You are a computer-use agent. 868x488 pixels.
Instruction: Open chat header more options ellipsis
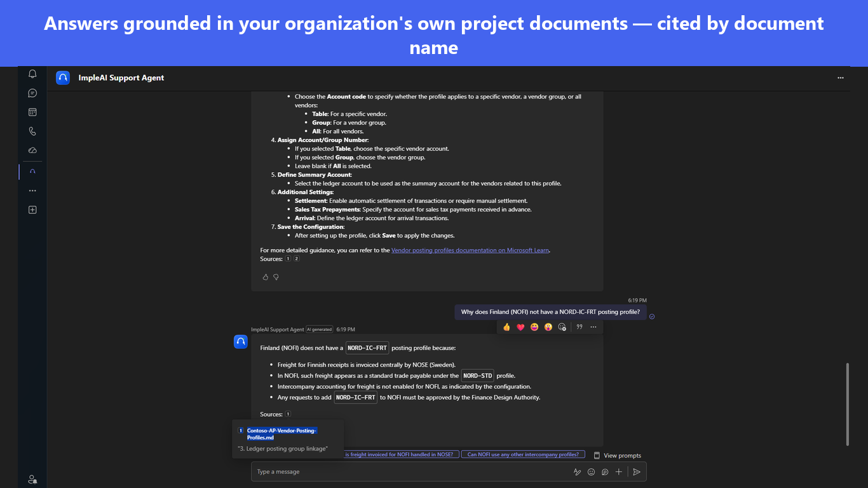841,78
